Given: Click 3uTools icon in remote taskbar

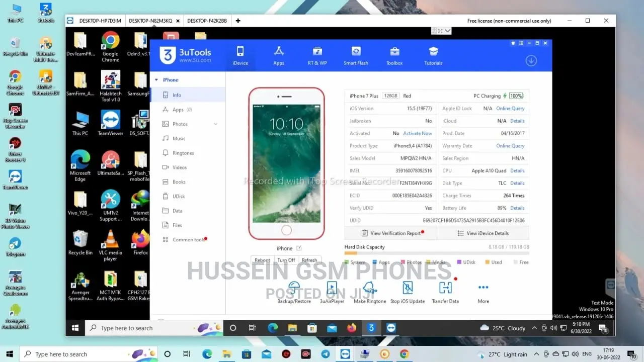Looking at the screenshot, I should coord(371,328).
